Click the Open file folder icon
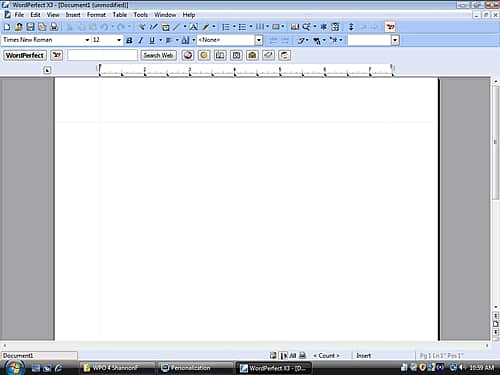500x375 pixels. point(19,27)
